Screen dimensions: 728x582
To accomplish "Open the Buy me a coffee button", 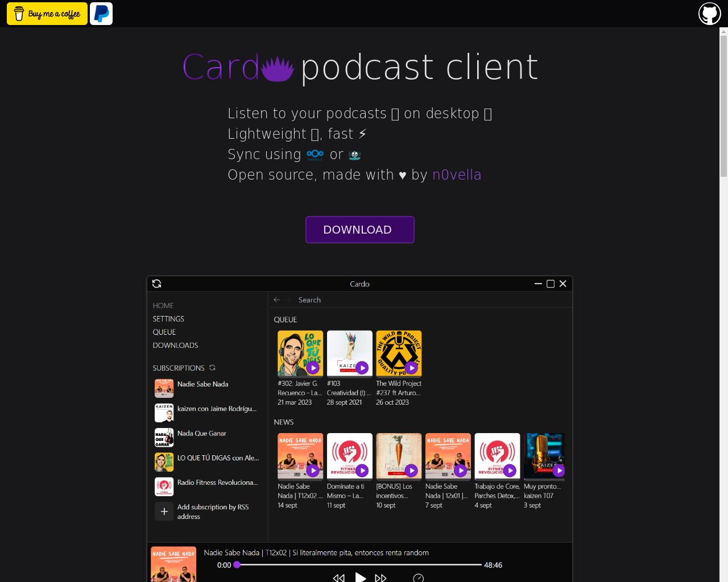I will [x=47, y=14].
